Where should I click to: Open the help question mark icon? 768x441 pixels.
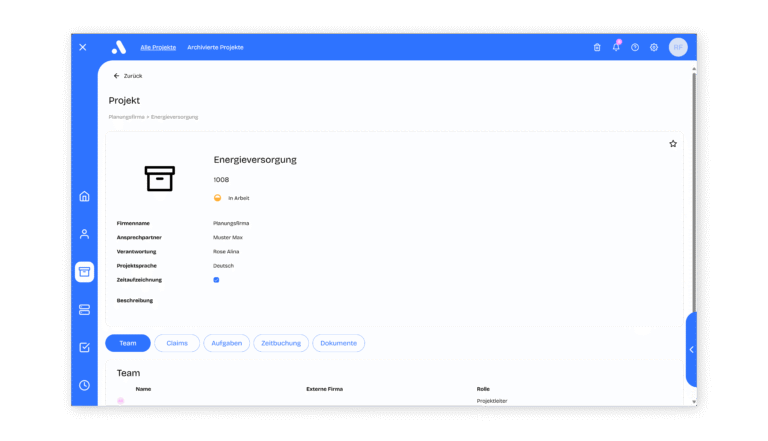click(635, 48)
